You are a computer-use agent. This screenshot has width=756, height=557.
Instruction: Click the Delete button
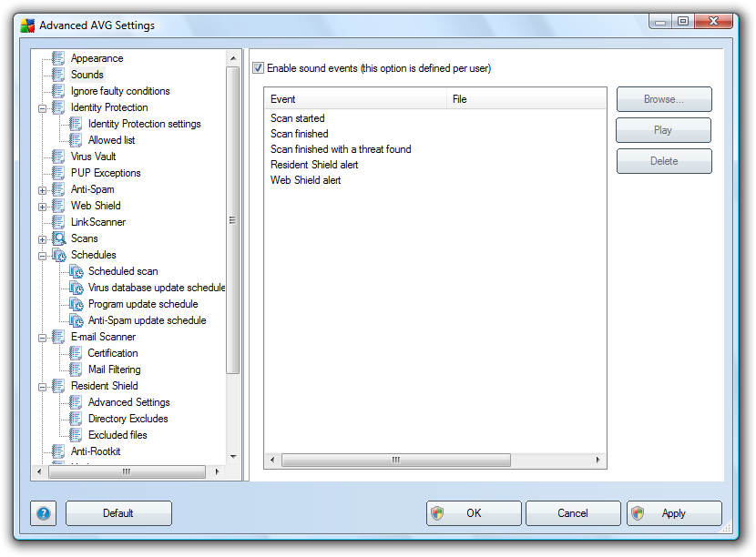(x=664, y=161)
